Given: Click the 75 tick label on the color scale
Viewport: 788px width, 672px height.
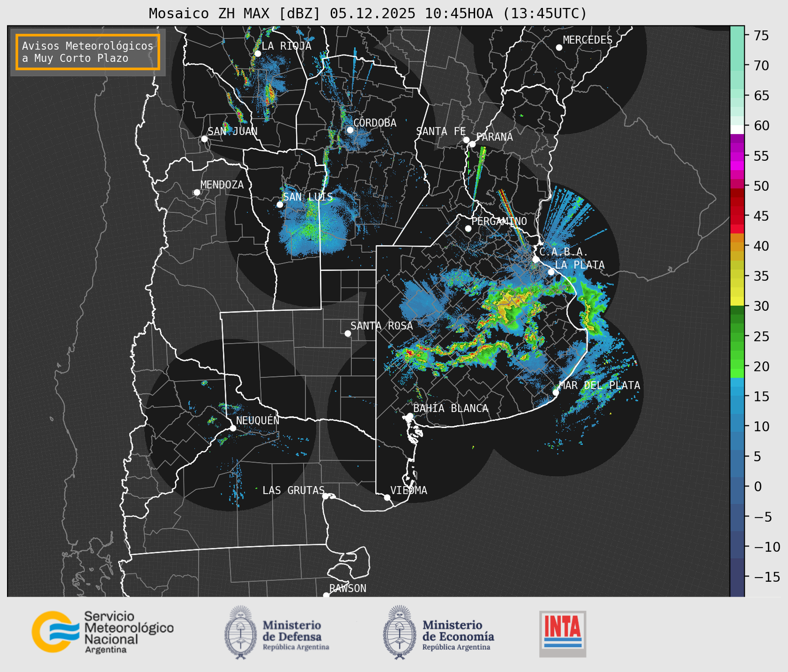Looking at the screenshot, I should [761, 36].
